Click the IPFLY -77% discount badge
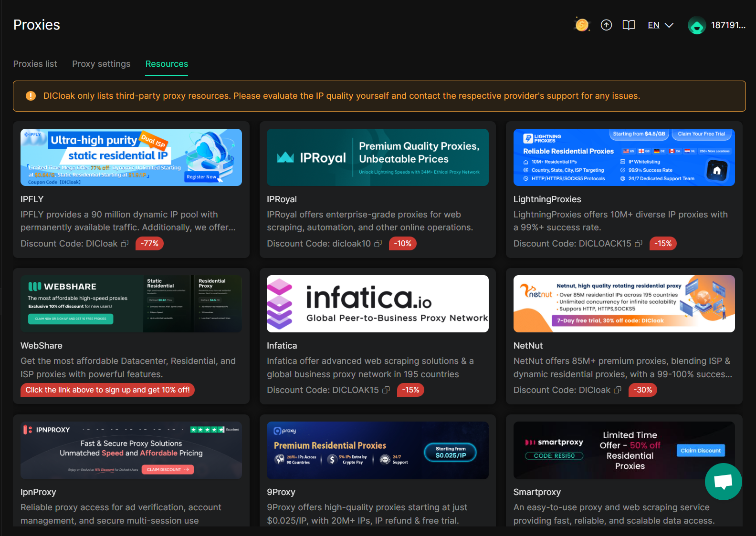The width and height of the screenshot is (756, 536). click(x=150, y=244)
